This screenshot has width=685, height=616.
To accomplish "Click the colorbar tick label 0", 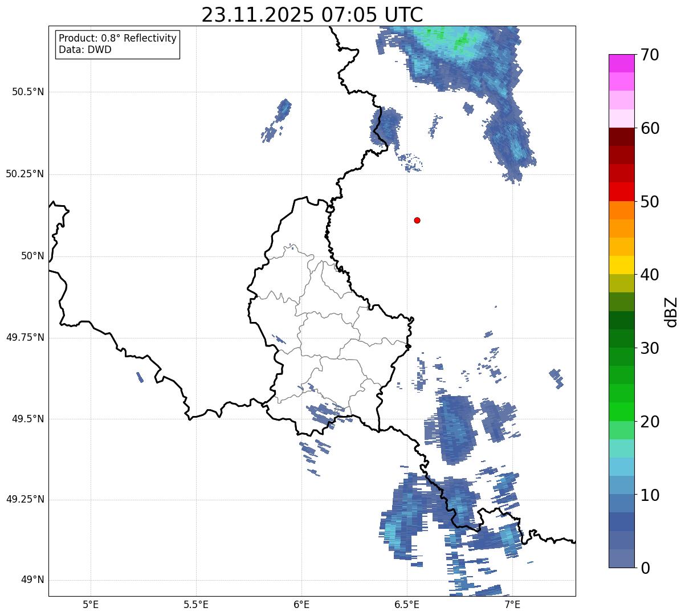I will [x=645, y=568].
